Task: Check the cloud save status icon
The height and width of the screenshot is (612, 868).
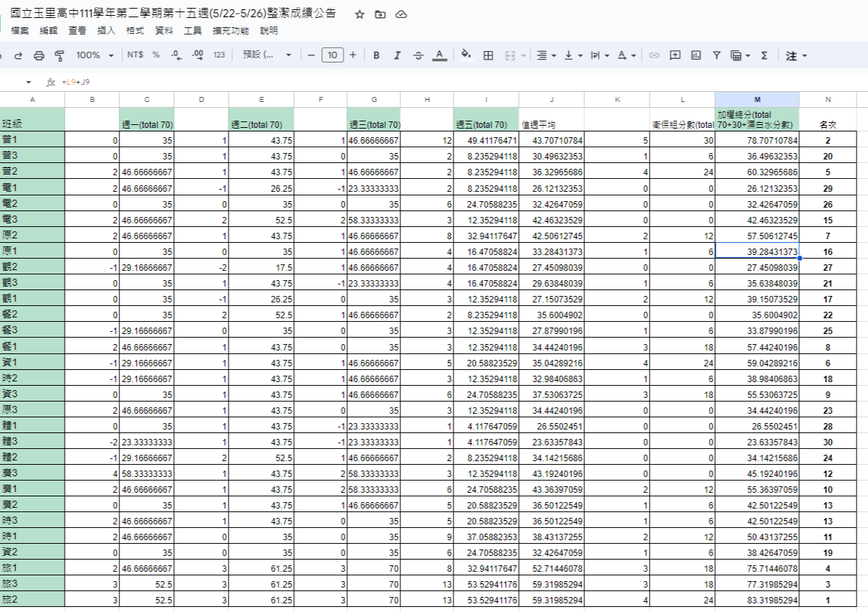Action: pyautogui.click(x=402, y=14)
